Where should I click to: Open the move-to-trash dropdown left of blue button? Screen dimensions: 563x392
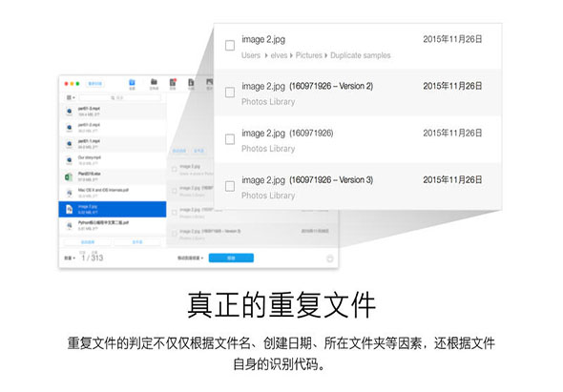coord(190,258)
